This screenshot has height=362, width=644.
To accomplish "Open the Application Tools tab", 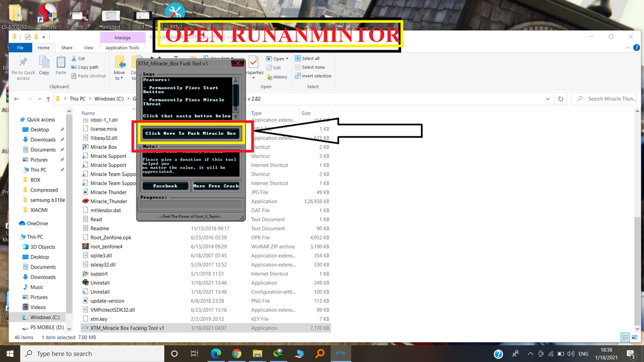I will 122,48.
